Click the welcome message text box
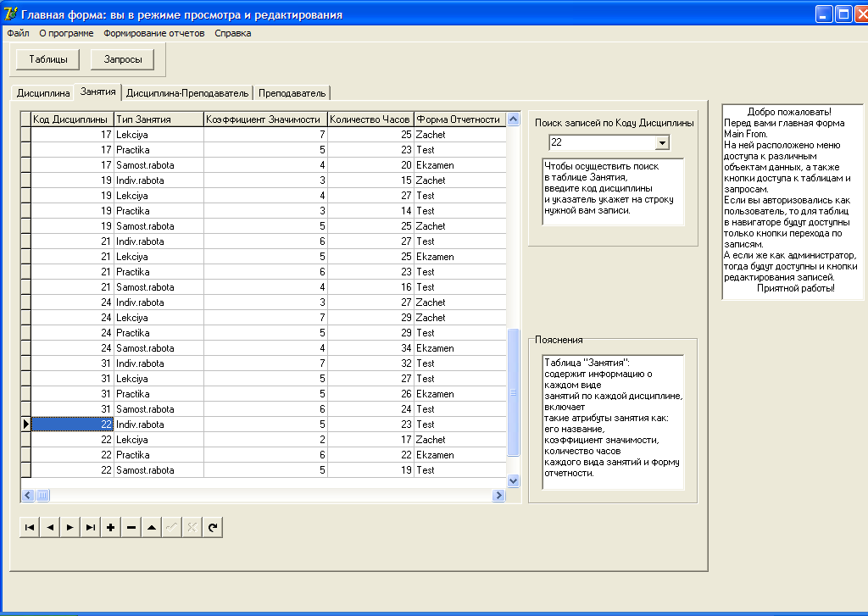The image size is (868, 616). pyautogui.click(x=793, y=202)
